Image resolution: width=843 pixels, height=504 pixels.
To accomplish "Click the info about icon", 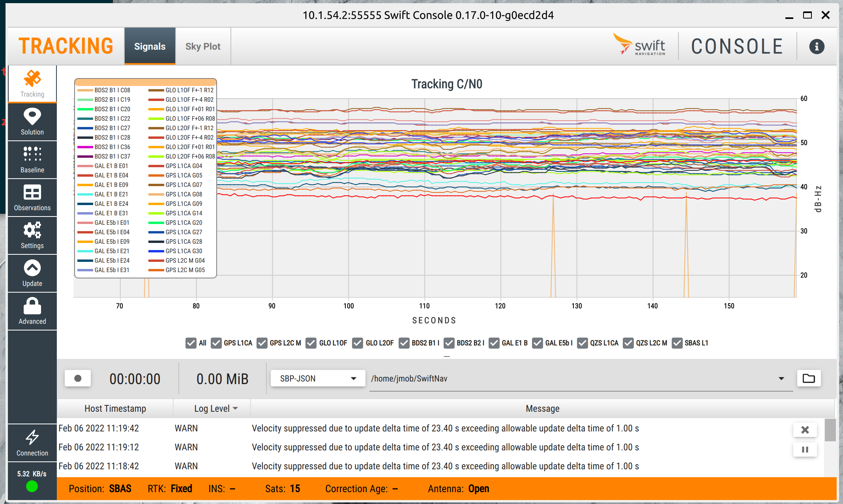I will click(x=817, y=47).
